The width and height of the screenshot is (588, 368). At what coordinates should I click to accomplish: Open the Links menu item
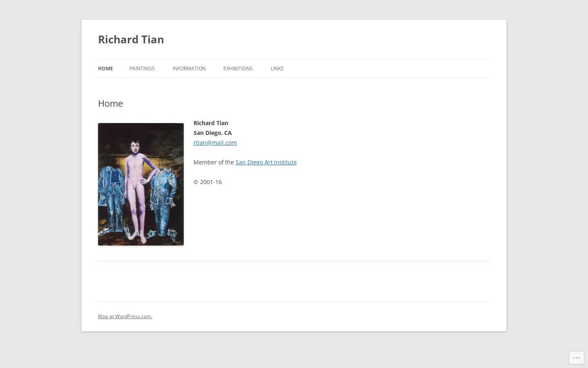click(x=277, y=68)
